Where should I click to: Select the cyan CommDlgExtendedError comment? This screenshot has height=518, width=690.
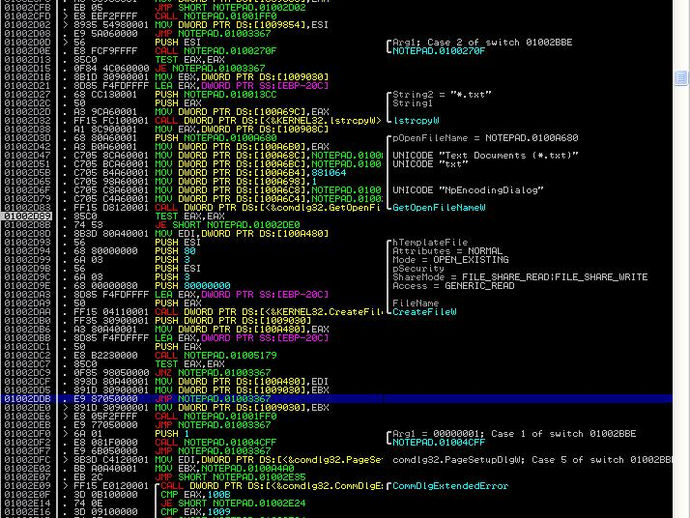click(450, 486)
